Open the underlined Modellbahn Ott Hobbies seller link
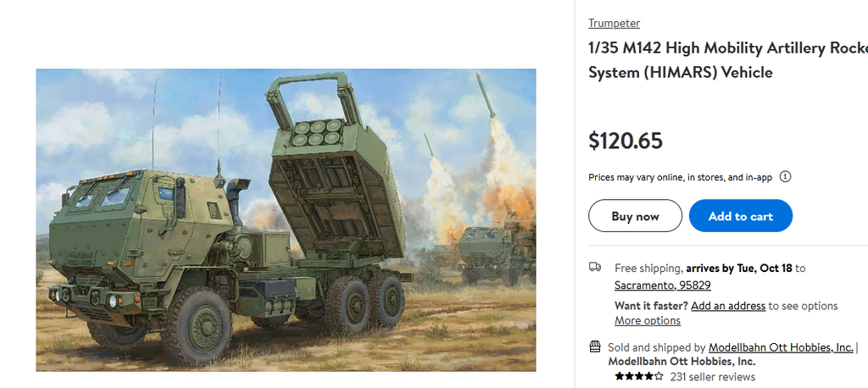Image resolution: width=868 pixels, height=388 pixels. tap(780, 347)
